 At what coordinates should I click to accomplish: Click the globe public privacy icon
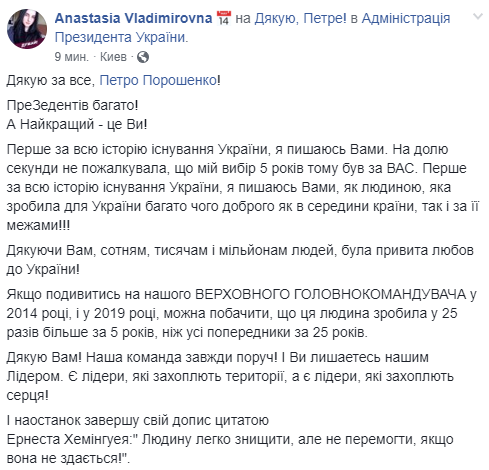(x=143, y=57)
